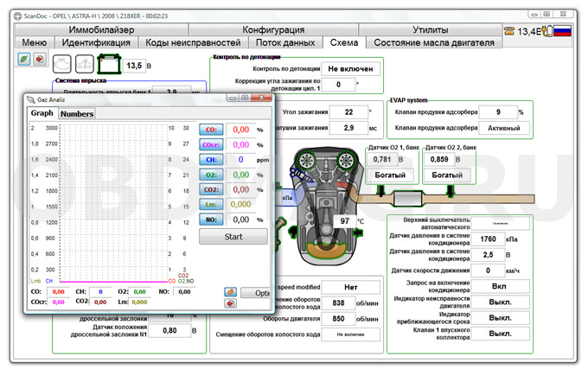Screen dimensions: 588x369
Task: Click the Датчик O2 1 voltage field
Action: [381, 159]
